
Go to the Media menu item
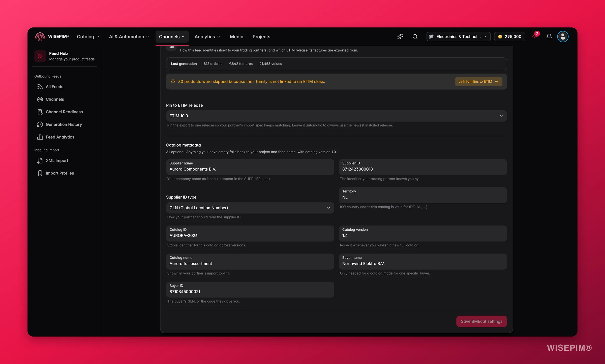pyautogui.click(x=236, y=37)
